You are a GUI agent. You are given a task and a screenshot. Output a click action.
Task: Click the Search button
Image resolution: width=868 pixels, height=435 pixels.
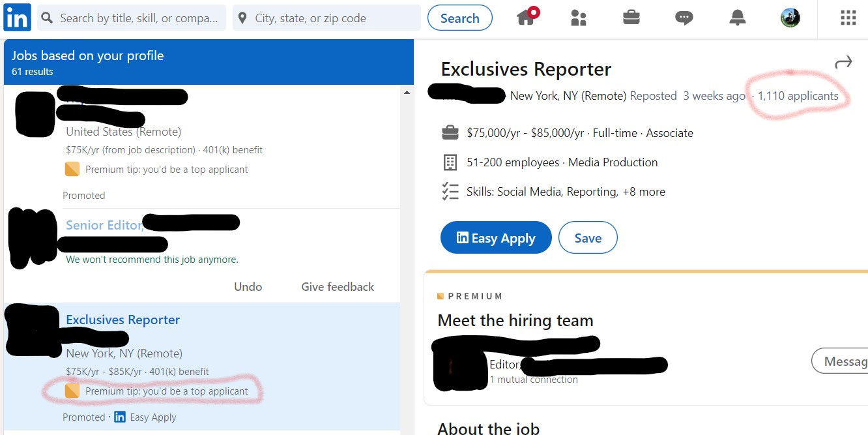pyautogui.click(x=459, y=18)
